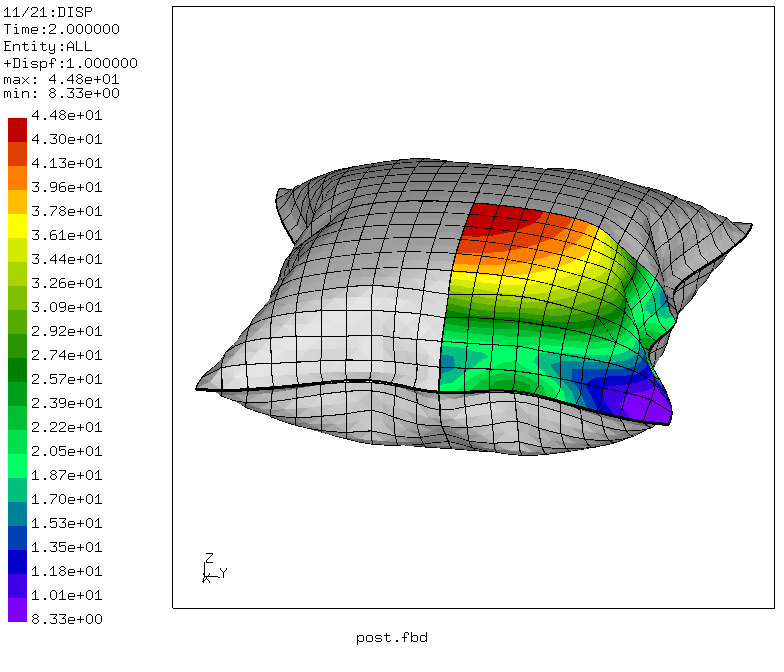Click the legend value 1.87e+01
The image size is (784, 672).
pyautogui.click(x=66, y=476)
